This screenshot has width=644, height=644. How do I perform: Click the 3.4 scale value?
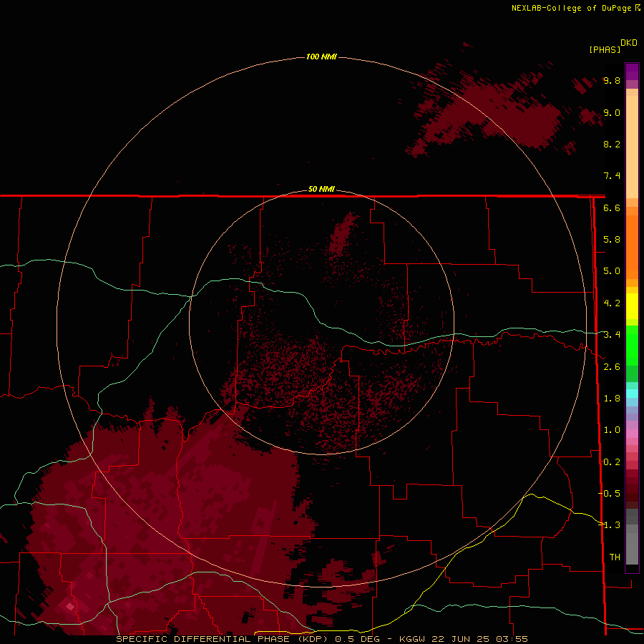click(612, 335)
